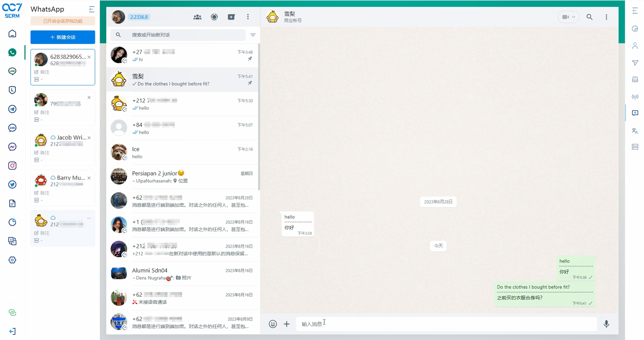This screenshot has width=644, height=340.
Task: Open the chat list filter menu
Action: click(x=253, y=35)
